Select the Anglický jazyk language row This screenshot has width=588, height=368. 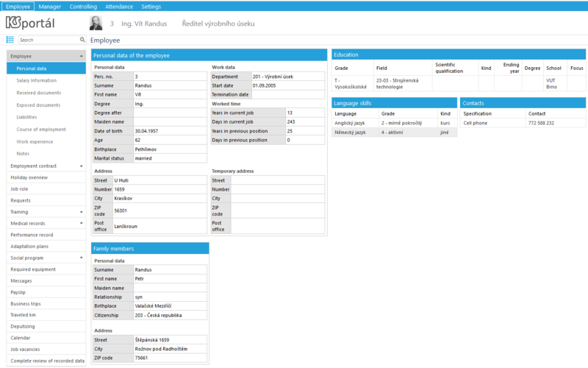tap(395, 123)
